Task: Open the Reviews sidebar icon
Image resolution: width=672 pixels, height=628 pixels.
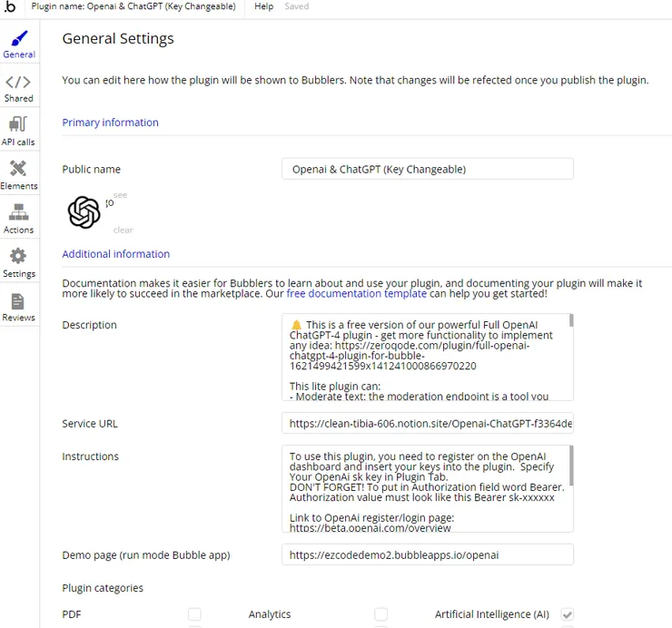Action: [18, 301]
